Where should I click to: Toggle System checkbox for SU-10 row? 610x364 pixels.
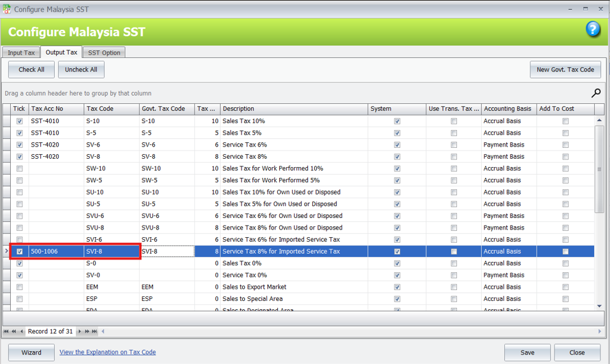click(397, 193)
